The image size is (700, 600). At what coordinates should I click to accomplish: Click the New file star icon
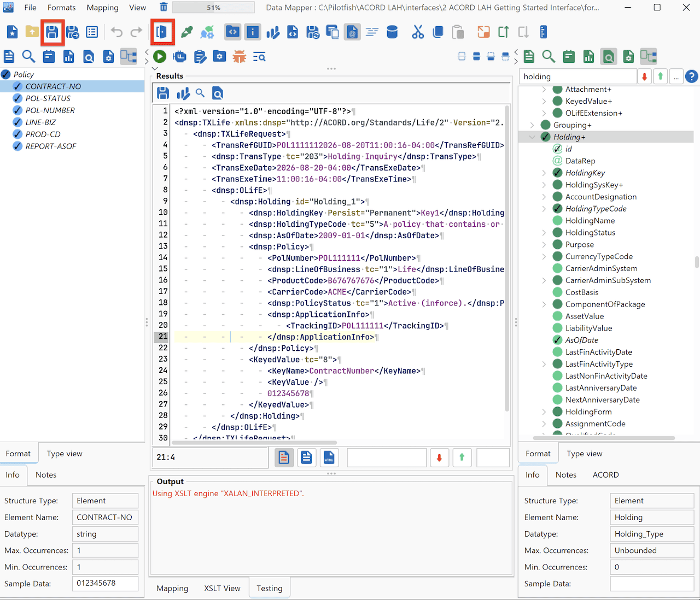pos(12,32)
